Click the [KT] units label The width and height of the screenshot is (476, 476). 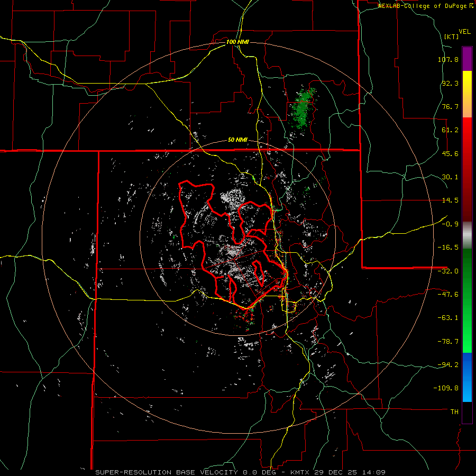click(451, 36)
